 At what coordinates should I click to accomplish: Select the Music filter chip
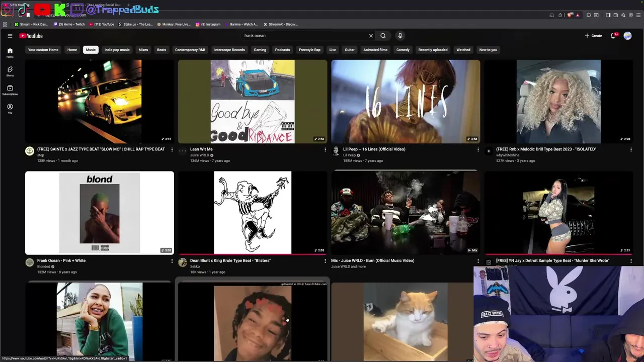point(91,50)
